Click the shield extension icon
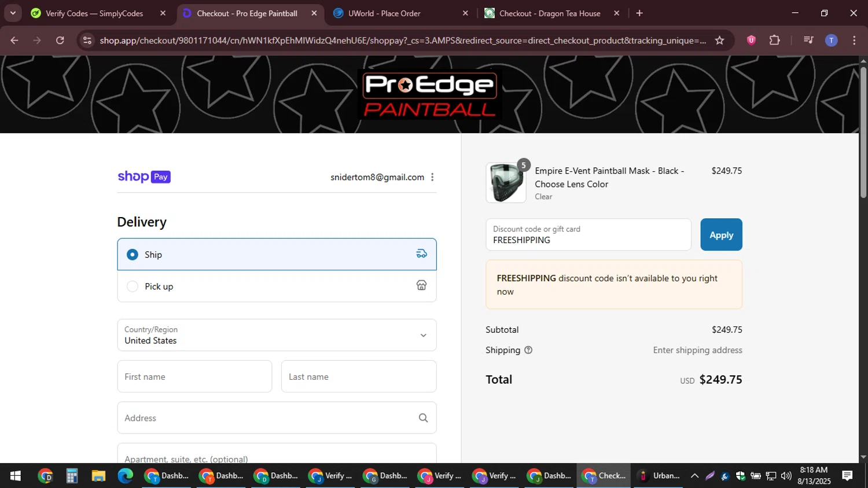 [x=751, y=41]
